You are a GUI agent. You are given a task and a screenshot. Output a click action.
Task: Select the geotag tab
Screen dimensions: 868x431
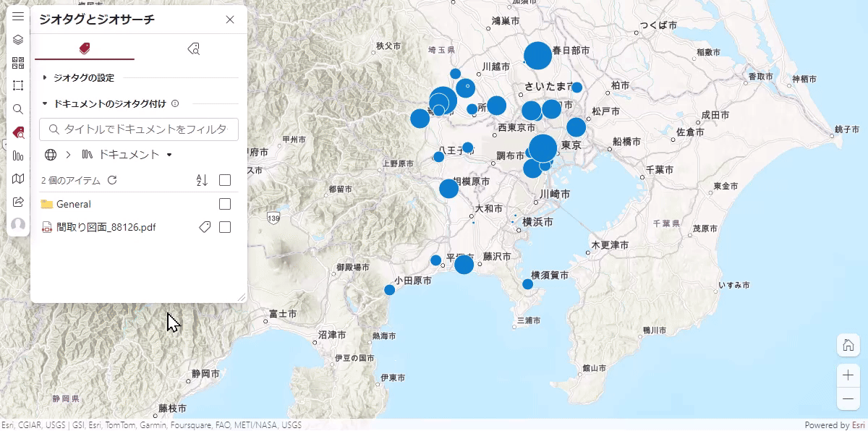click(85, 48)
